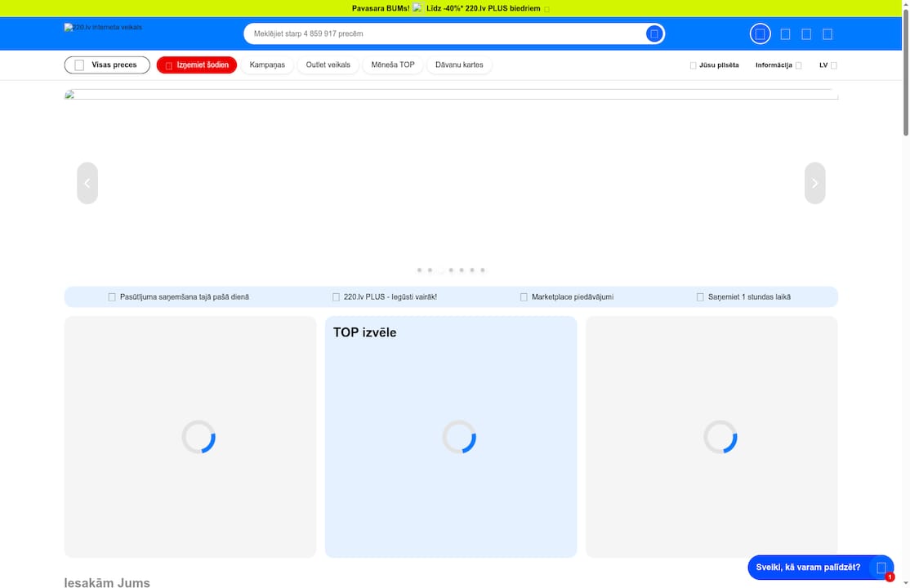
Task: Open the main carousel banner image
Action: tap(451, 95)
